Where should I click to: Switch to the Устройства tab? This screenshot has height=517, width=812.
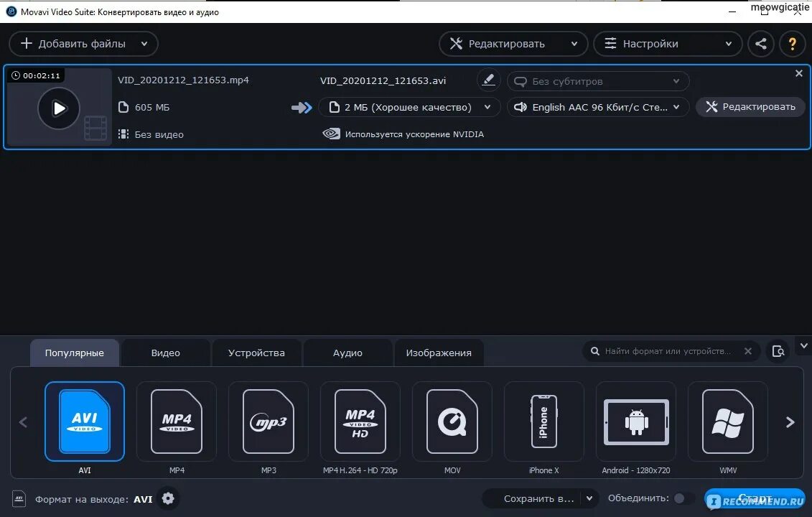(256, 353)
